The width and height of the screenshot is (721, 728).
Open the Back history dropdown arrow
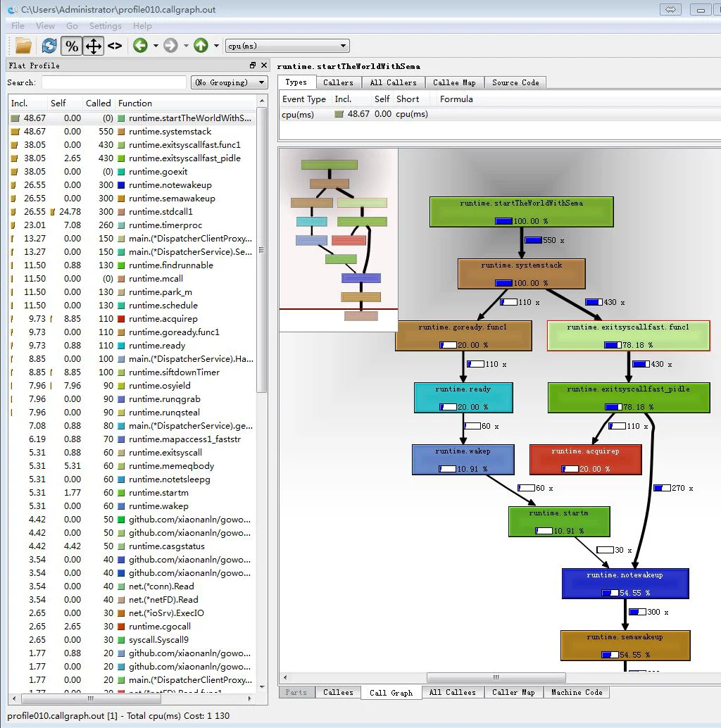[156, 46]
